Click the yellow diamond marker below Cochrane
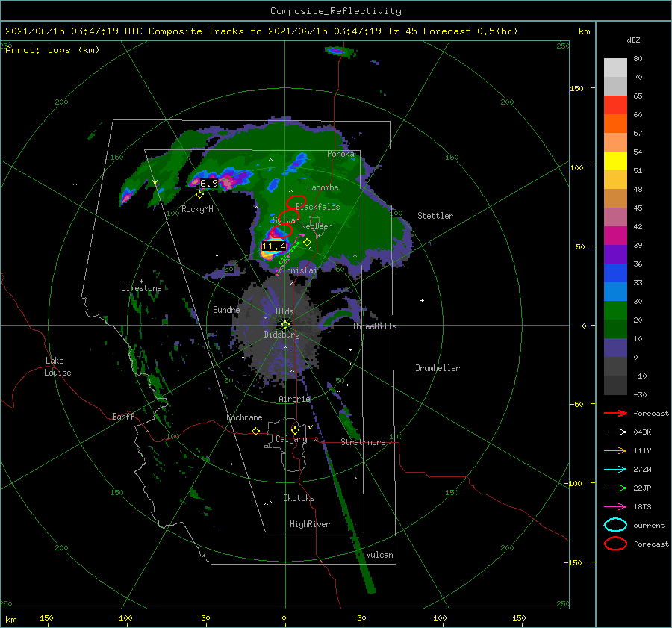This screenshot has width=672, height=628. pos(256,431)
